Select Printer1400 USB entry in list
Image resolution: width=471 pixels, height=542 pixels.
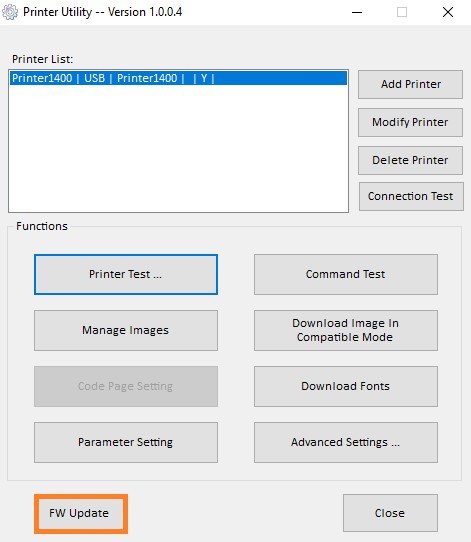[x=178, y=78]
